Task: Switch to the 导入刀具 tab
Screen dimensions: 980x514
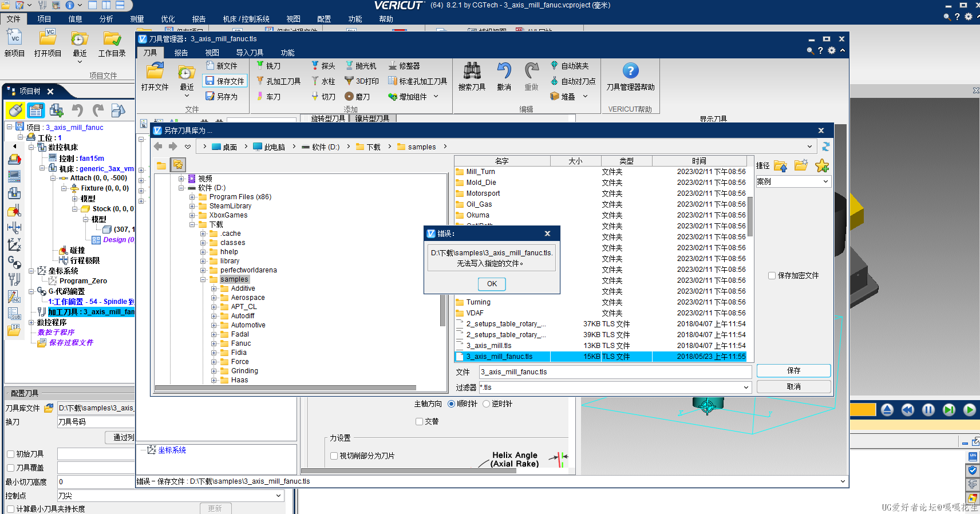Action: click(x=250, y=53)
